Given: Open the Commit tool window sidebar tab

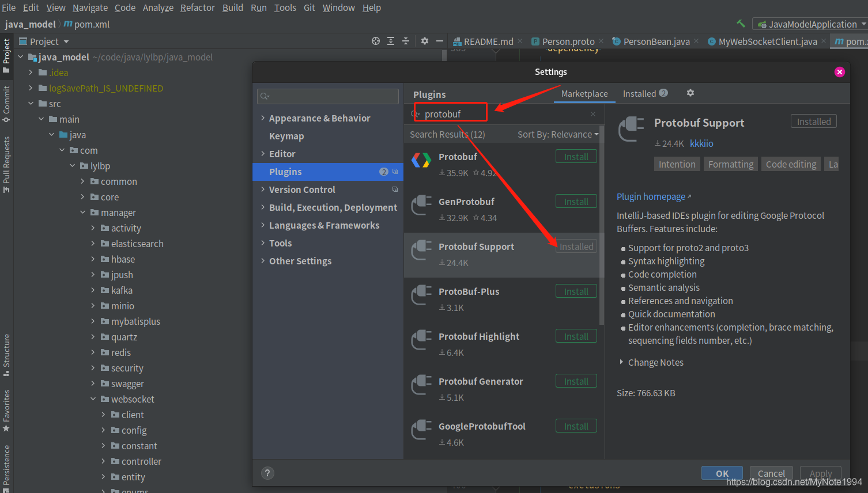Looking at the screenshot, I should 6,104.
